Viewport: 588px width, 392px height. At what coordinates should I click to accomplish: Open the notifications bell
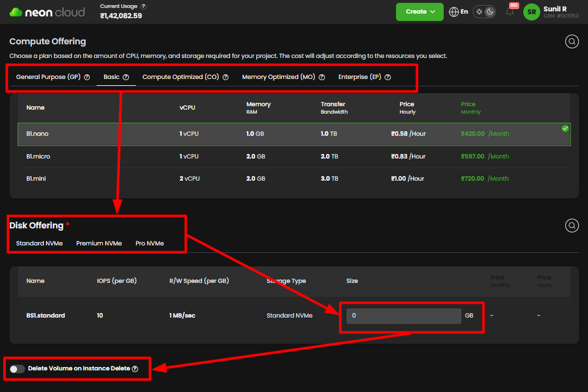point(510,12)
